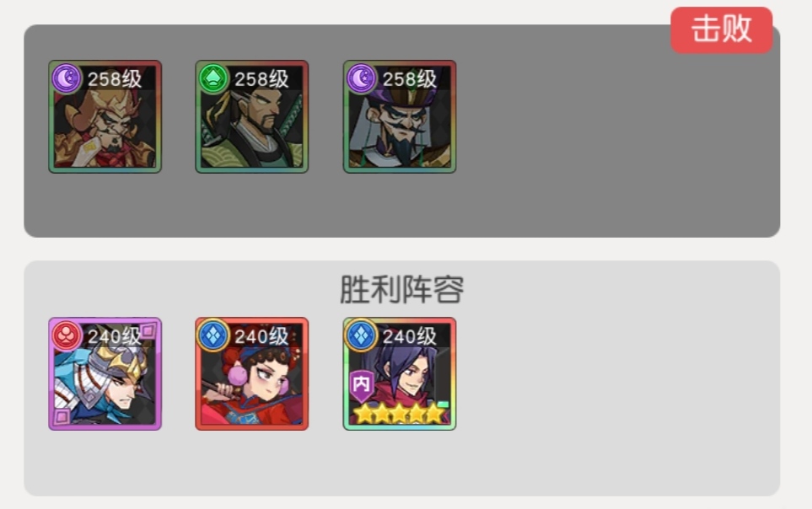812x509 pixels.
Task: Click the 胜利阵容 heading
Action: 402,289
